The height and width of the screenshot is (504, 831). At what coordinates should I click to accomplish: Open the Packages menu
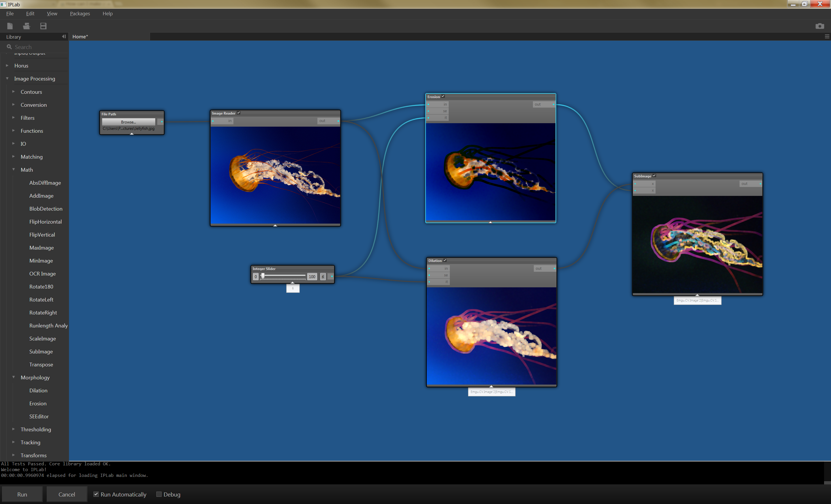click(80, 14)
